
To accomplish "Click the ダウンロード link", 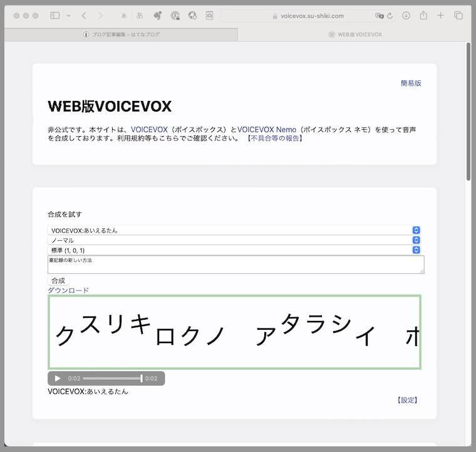I will point(68,290).
